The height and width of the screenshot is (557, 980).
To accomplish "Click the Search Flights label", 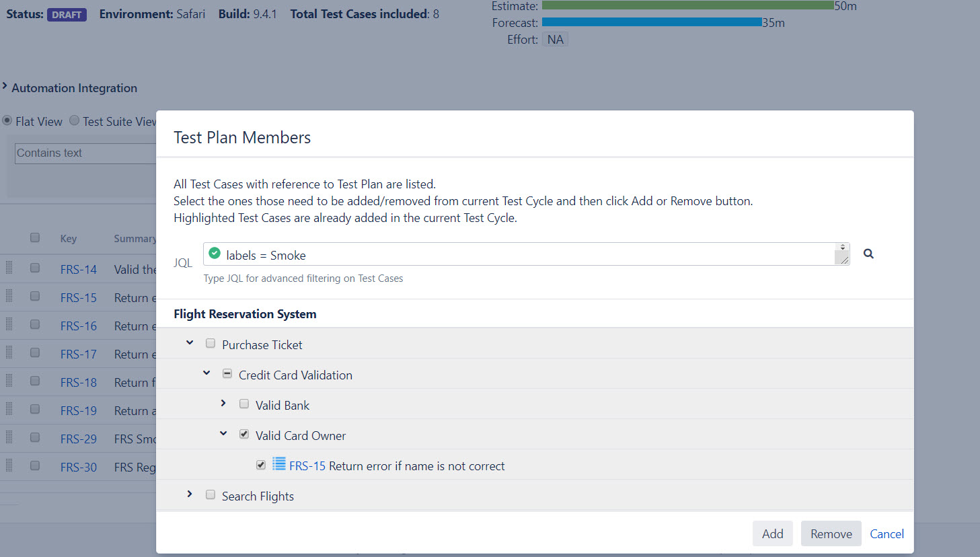I will click(258, 496).
